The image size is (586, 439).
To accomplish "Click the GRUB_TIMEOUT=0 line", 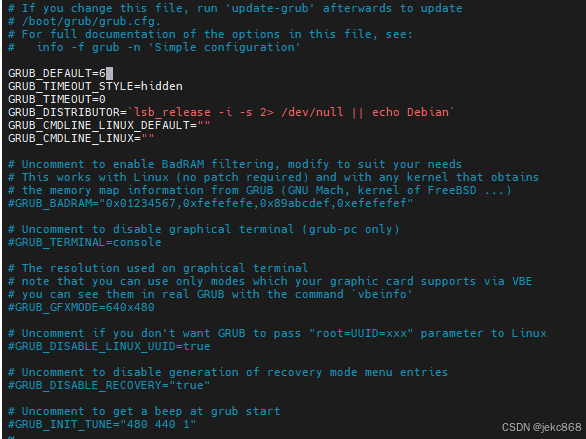I will (x=57, y=99).
